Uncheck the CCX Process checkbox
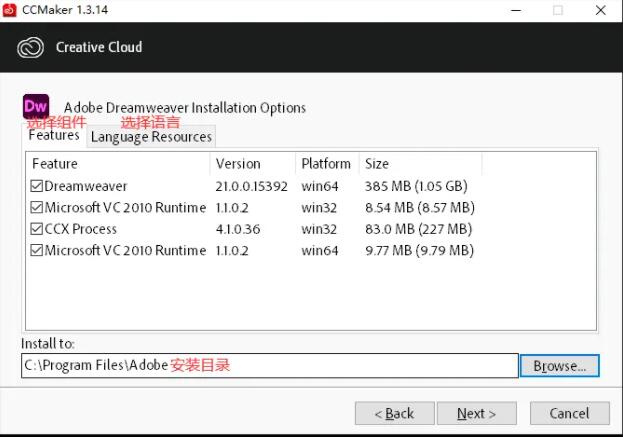The height and width of the screenshot is (437, 623). point(37,229)
